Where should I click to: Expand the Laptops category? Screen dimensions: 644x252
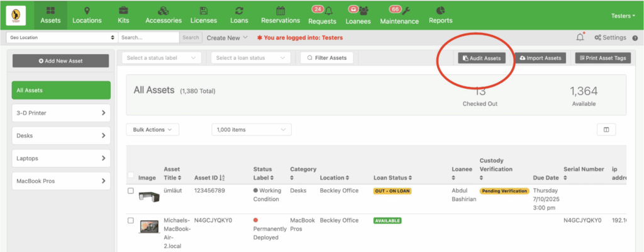pos(62,158)
